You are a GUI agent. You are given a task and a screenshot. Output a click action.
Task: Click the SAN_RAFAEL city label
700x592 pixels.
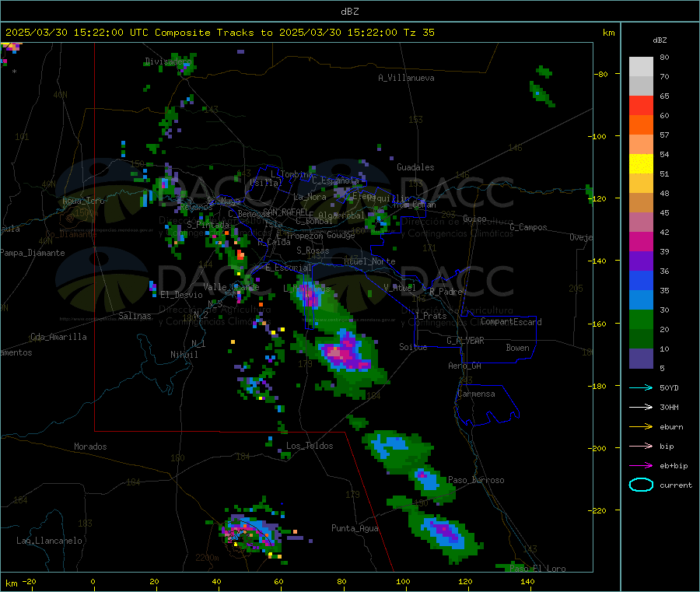coord(285,212)
